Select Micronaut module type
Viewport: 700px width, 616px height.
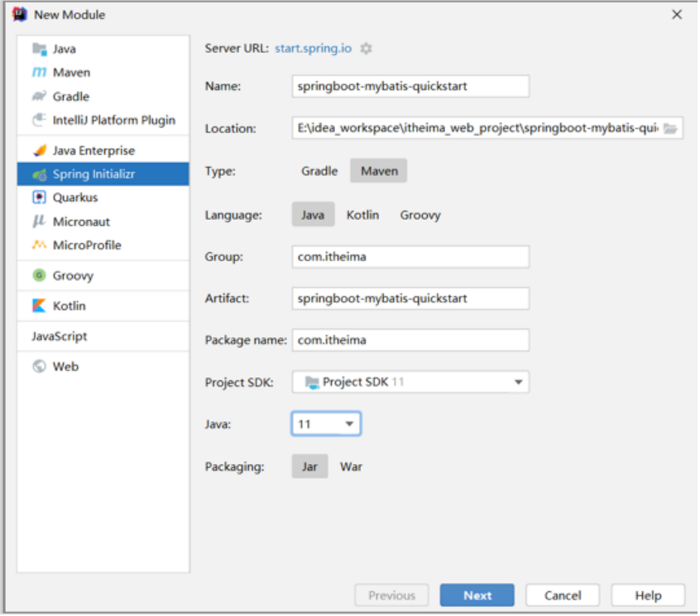(103, 222)
